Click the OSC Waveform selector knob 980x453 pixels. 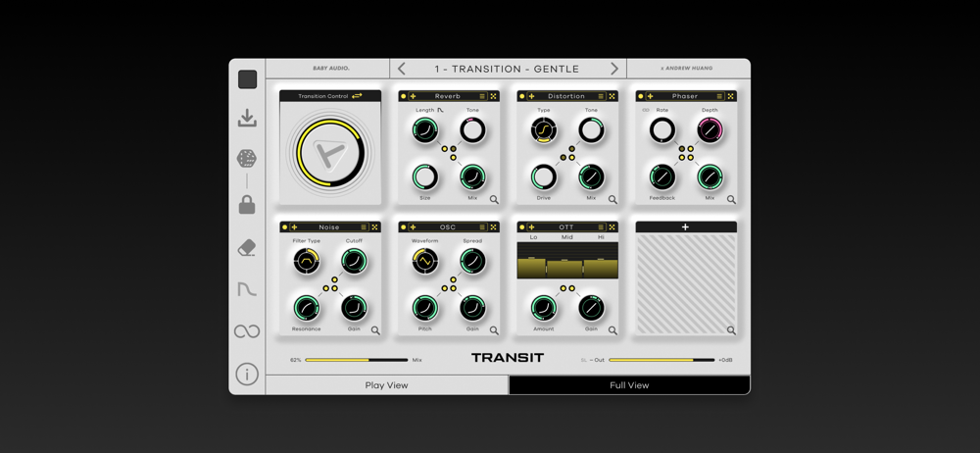[x=425, y=261]
